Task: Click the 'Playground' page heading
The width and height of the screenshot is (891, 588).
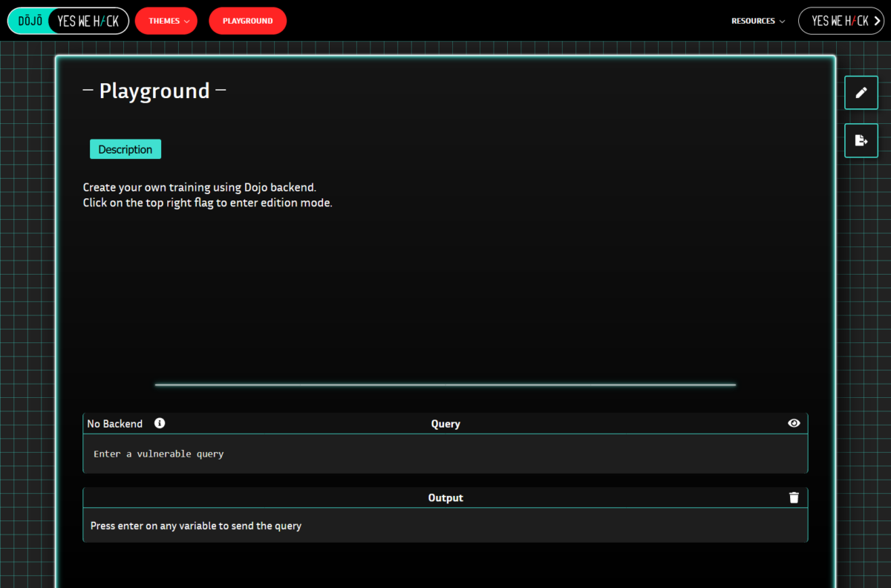Action: click(154, 91)
